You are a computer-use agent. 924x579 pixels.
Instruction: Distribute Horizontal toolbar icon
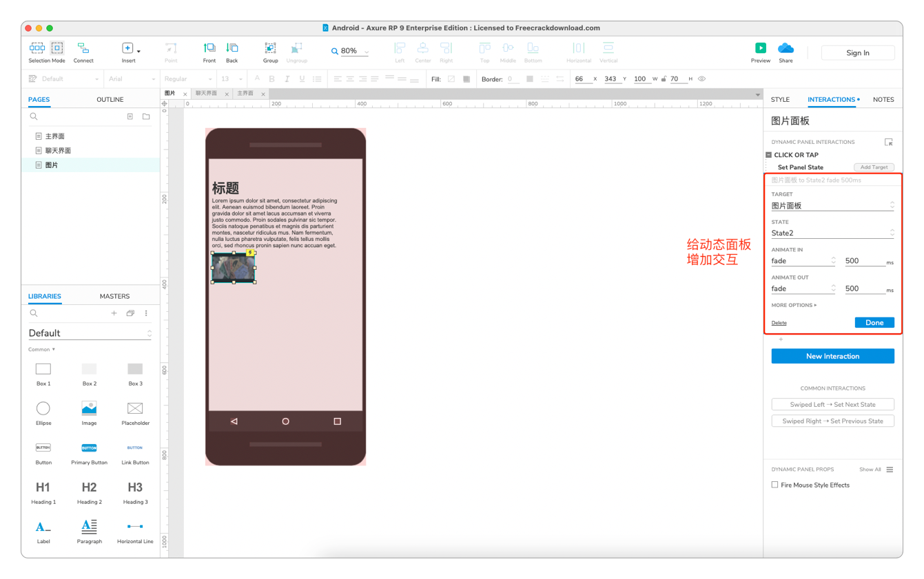click(x=579, y=48)
